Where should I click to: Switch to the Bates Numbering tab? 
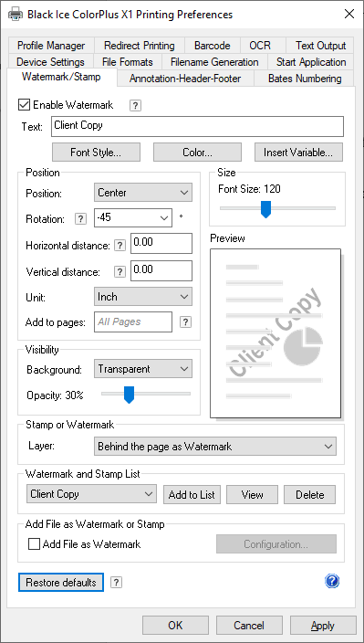305,79
